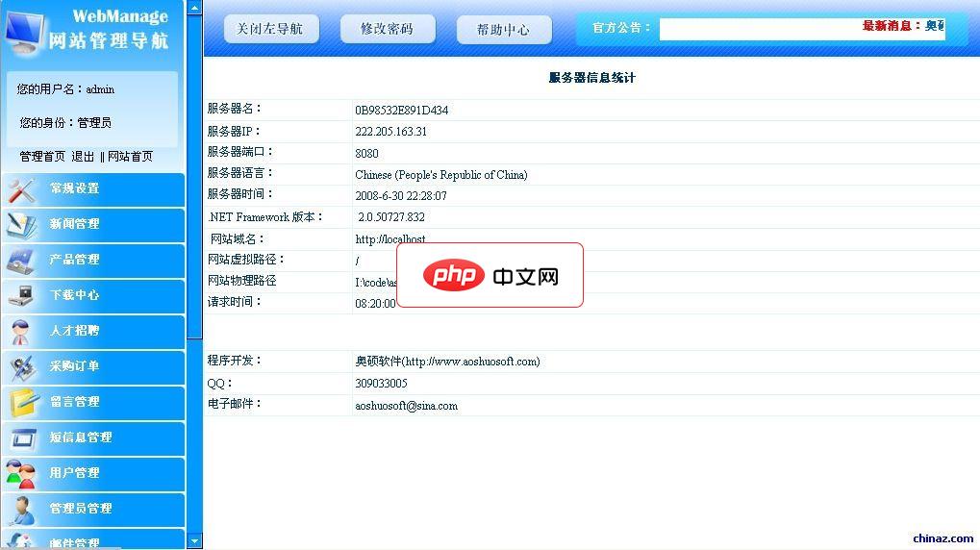This screenshot has width=980, height=550.
Task: Click the 服务器IP： label
Action: pos(234,131)
